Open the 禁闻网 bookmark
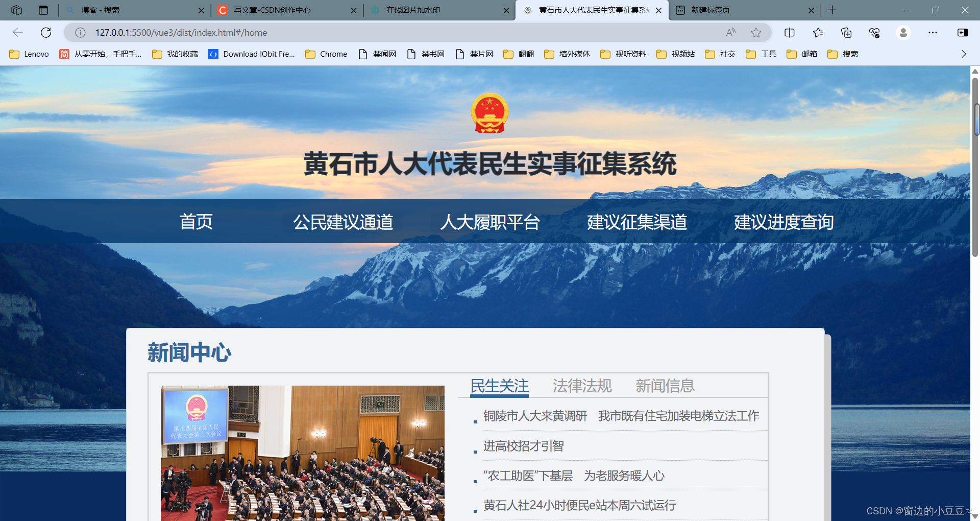Image resolution: width=980 pixels, height=521 pixels. click(378, 54)
